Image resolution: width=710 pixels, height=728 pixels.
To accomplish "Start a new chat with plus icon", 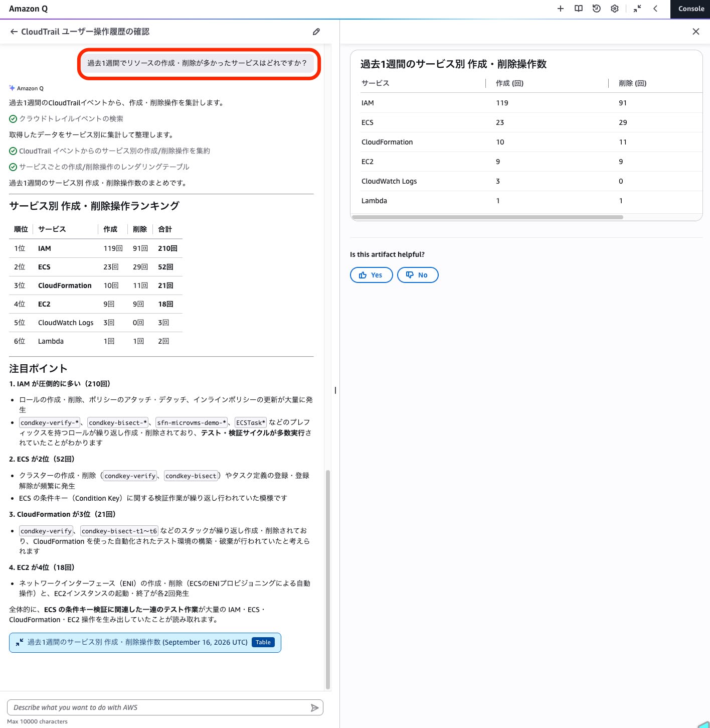I will 561,9.
